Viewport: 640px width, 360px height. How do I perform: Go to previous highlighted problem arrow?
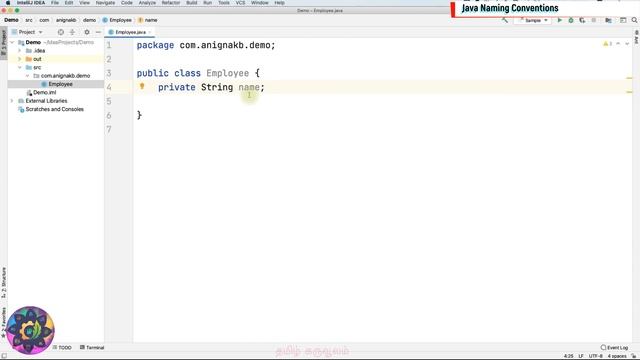[x=618, y=44]
